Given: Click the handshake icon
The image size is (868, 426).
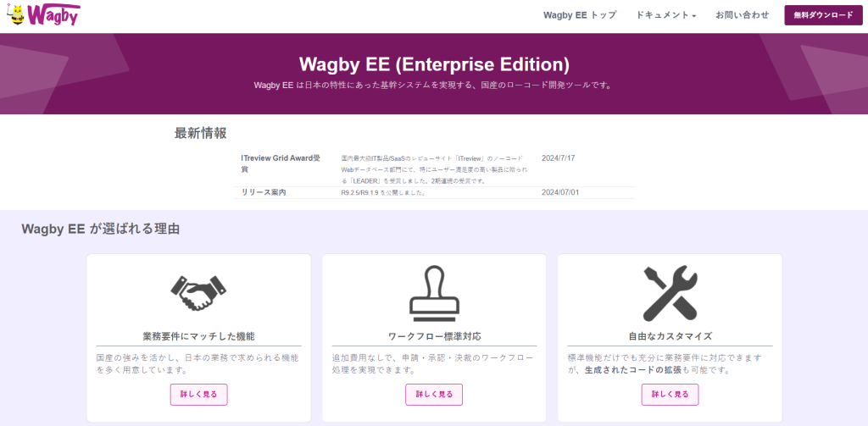Looking at the screenshot, I should tap(198, 293).
